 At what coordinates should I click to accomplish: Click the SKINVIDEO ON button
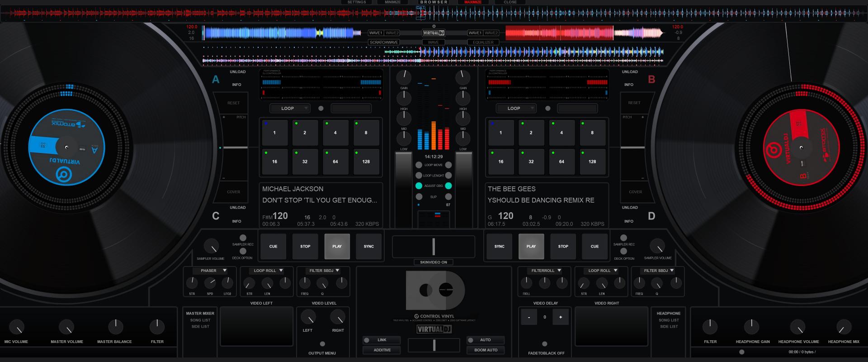[434, 262]
